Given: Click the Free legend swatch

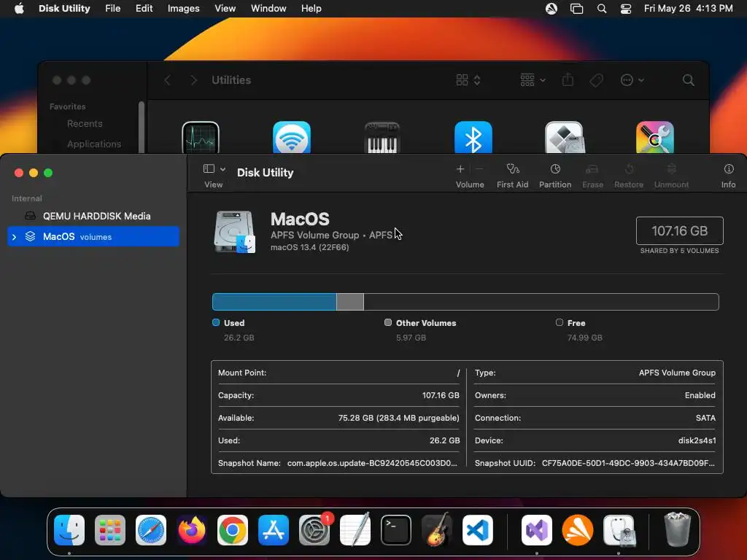Looking at the screenshot, I should coord(560,322).
